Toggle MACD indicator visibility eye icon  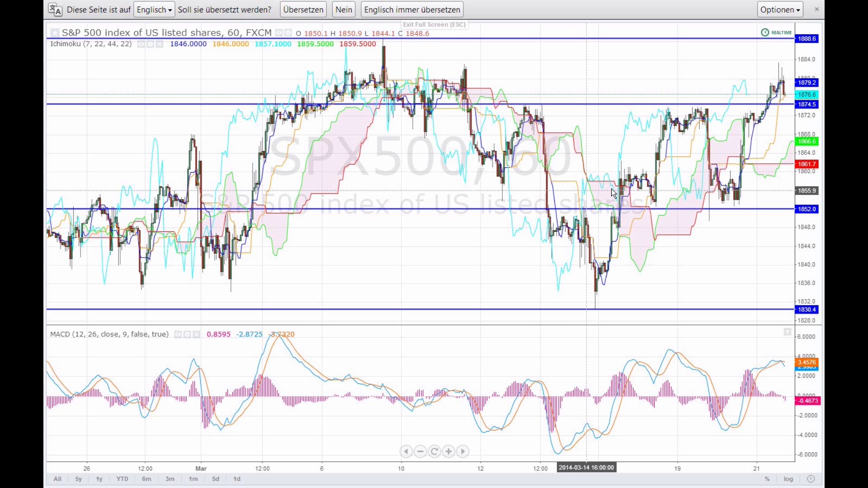(178, 334)
